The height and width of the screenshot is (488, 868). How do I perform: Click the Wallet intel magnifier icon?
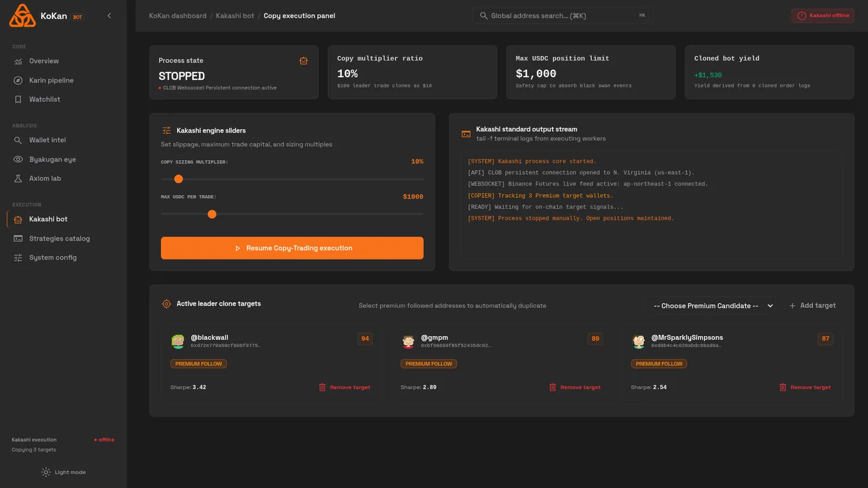coord(18,140)
